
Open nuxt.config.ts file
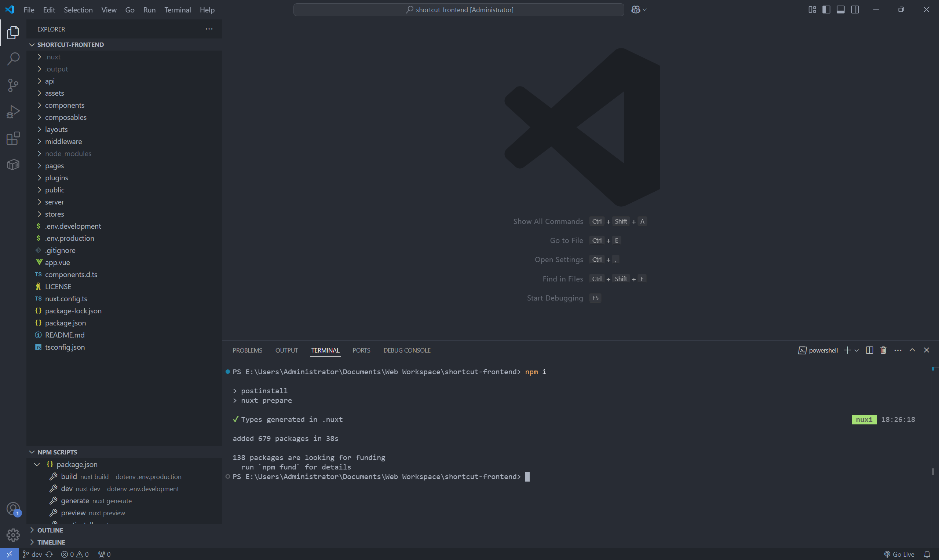coord(124,298)
